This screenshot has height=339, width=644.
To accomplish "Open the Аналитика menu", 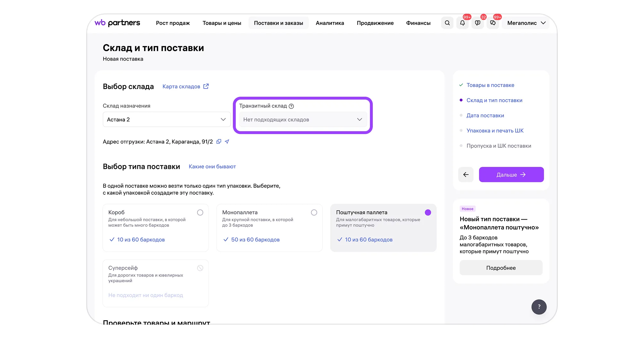I will coord(330,23).
